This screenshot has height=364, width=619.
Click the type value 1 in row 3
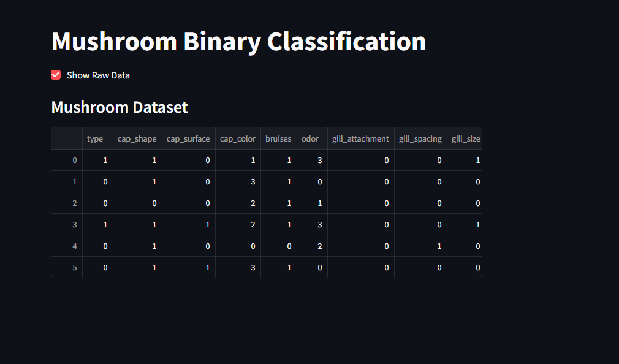(105, 224)
